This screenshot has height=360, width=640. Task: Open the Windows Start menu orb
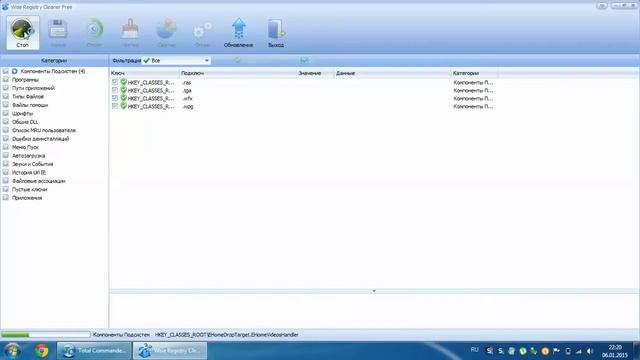click(12, 351)
